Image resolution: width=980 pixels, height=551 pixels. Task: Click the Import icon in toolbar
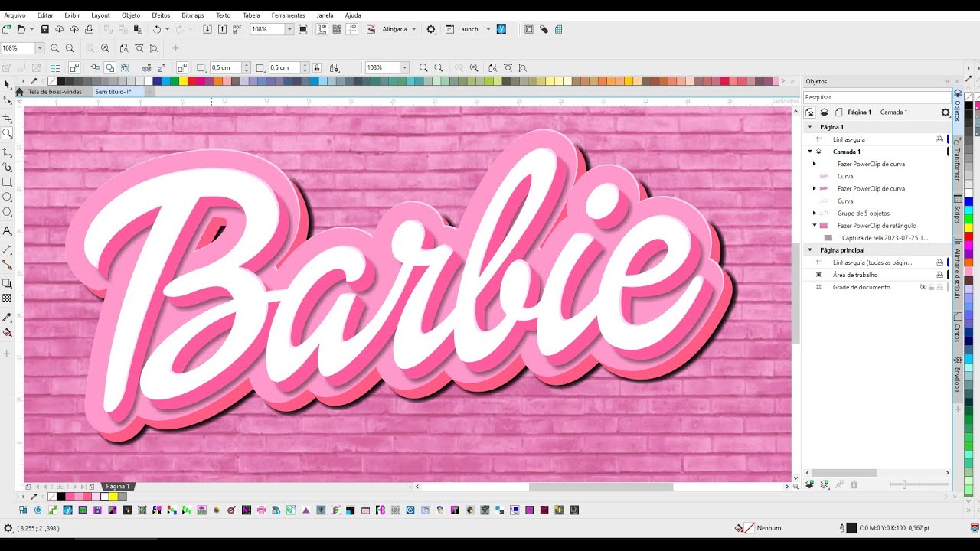(207, 29)
